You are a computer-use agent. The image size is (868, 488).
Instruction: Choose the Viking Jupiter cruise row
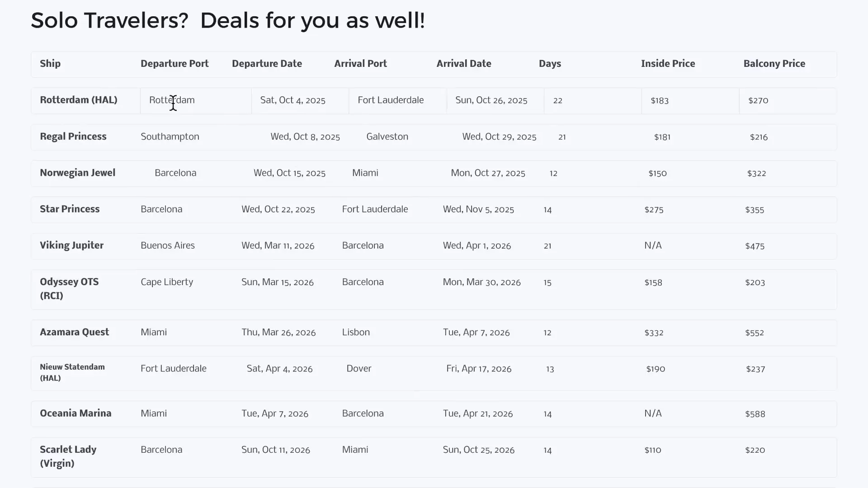point(71,245)
